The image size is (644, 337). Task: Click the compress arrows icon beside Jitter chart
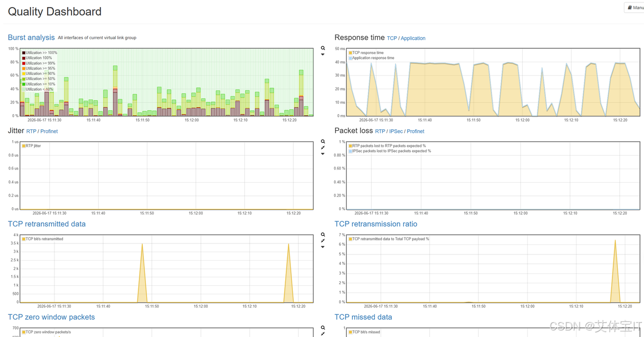pos(323,148)
